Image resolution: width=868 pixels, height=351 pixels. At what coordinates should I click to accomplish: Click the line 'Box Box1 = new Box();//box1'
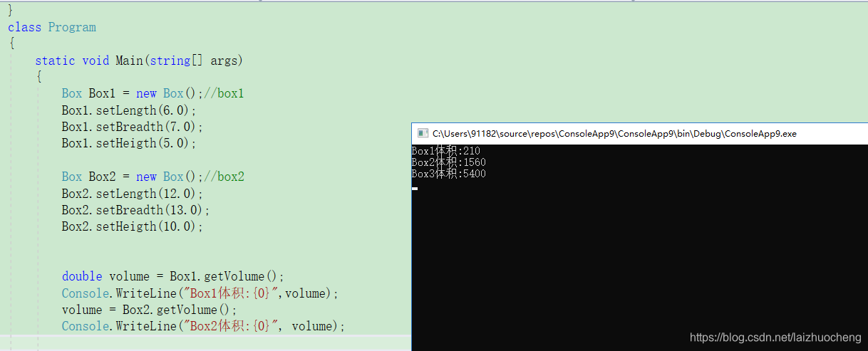pyautogui.click(x=153, y=93)
